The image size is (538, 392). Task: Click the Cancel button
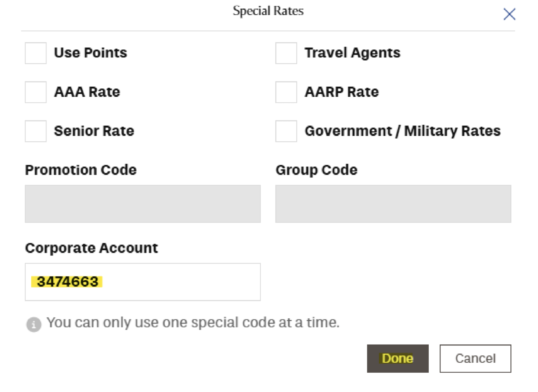coord(475,358)
